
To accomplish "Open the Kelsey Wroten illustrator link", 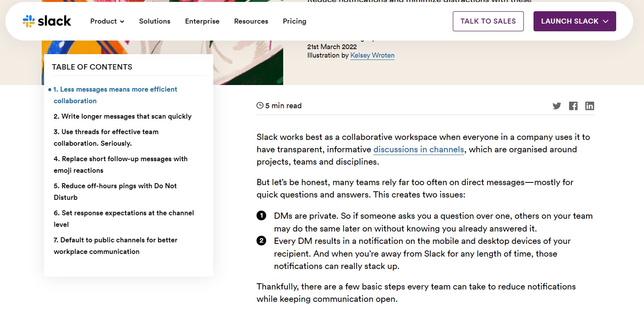I will (372, 55).
